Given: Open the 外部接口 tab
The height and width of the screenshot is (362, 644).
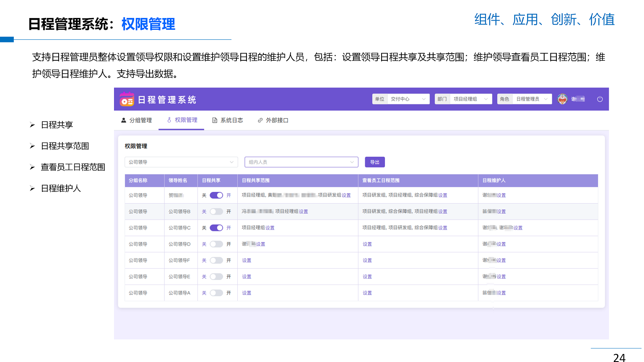Looking at the screenshot, I should pos(277,120).
